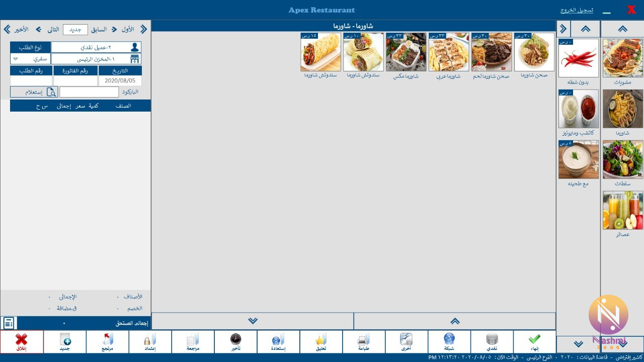
Task: Click the إعتماد (Approve) padlock icon
Action: tap(150, 342)
